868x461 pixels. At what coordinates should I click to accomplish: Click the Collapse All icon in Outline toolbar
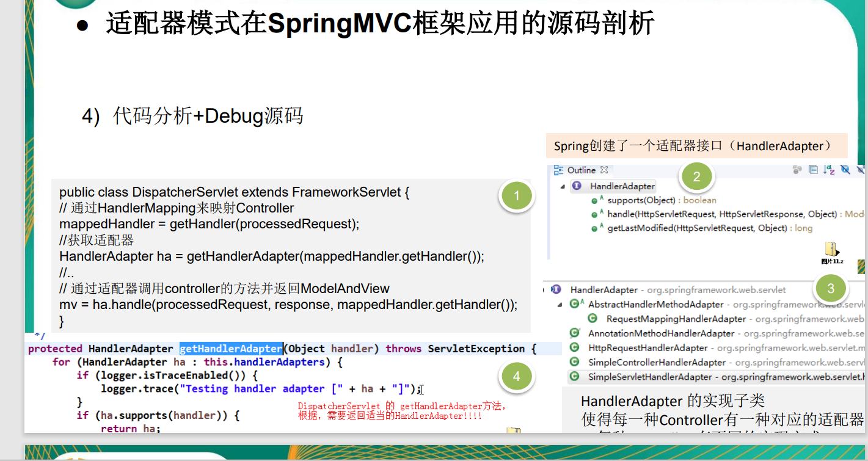pyautogui.click(x=813, y=170)
